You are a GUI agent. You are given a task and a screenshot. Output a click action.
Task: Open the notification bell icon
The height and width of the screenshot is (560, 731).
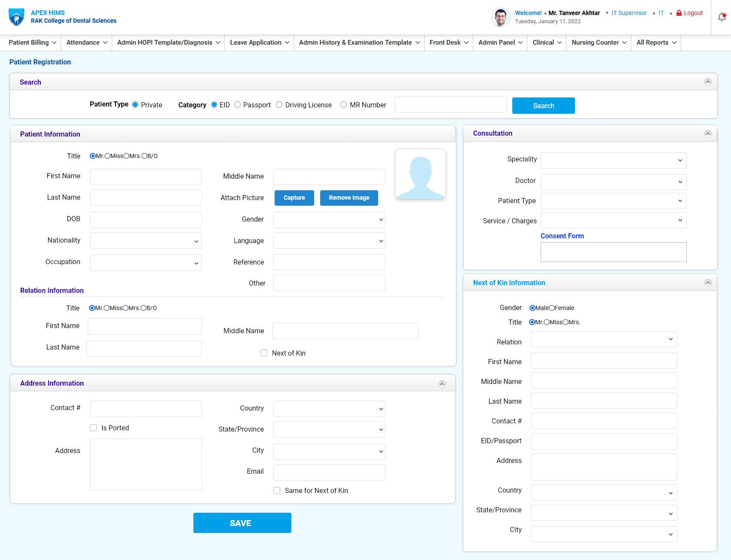[x=722, y=17]
